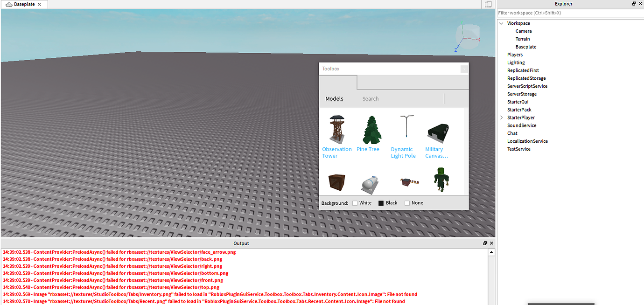Select Terrain in the Explorer tree
The height and width of the screenshot is (305, 644).
(523, 39)
